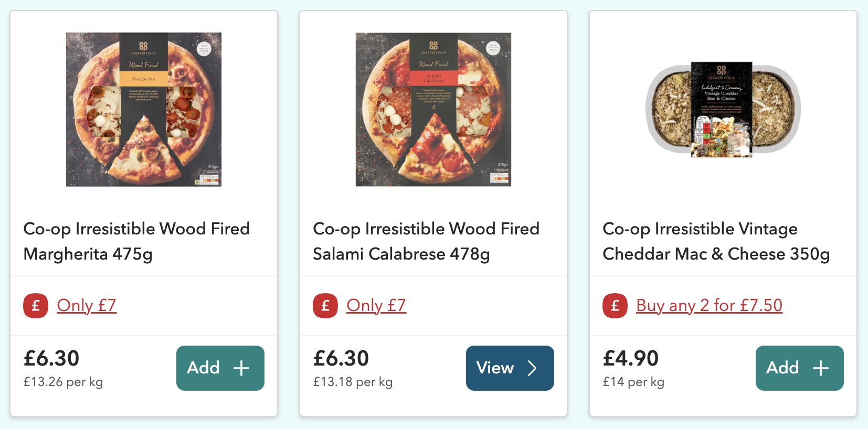868x429 pixels.
Task: View the Salami Calabrese pizza product
Action: point(510,368)
